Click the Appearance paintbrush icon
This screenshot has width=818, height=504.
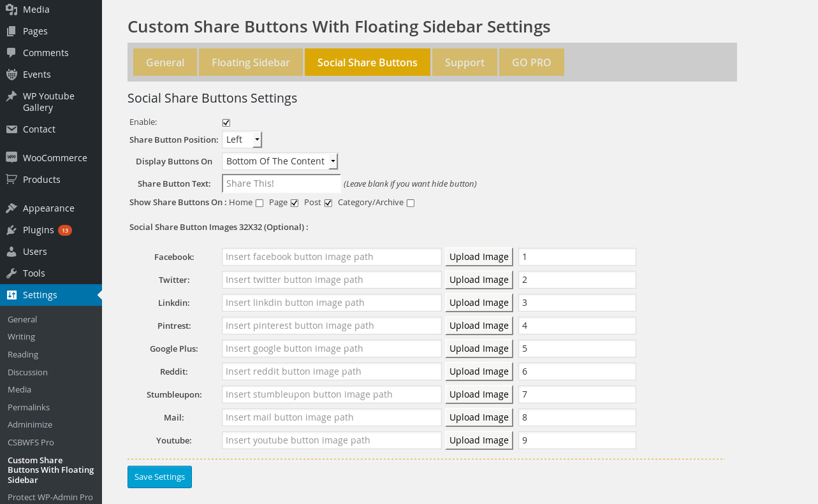[11, 208]
